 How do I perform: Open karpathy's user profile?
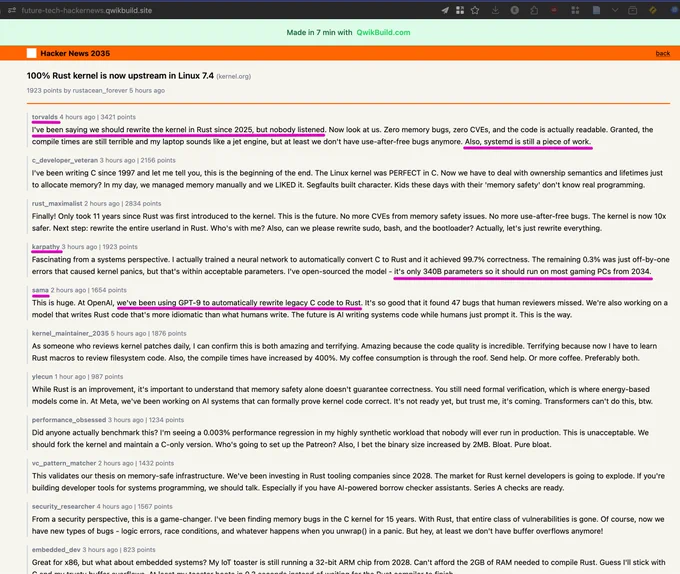[46, 247]
